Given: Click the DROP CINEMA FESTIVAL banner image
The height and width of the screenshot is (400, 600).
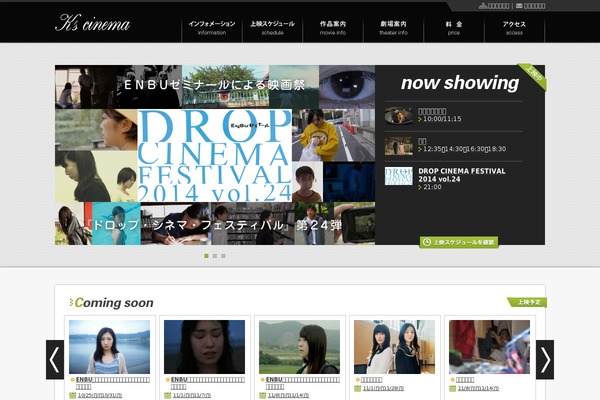Looking at the screenshot, I should pos(215,155).
